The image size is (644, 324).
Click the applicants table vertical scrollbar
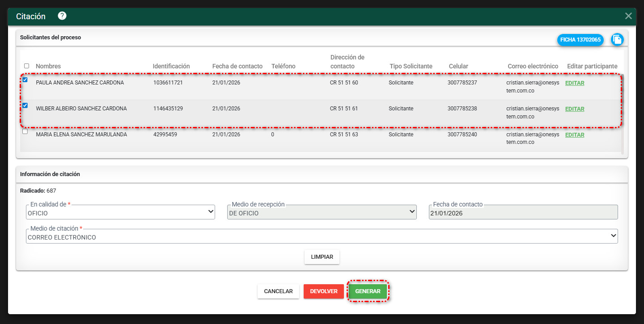click(622, 114)
